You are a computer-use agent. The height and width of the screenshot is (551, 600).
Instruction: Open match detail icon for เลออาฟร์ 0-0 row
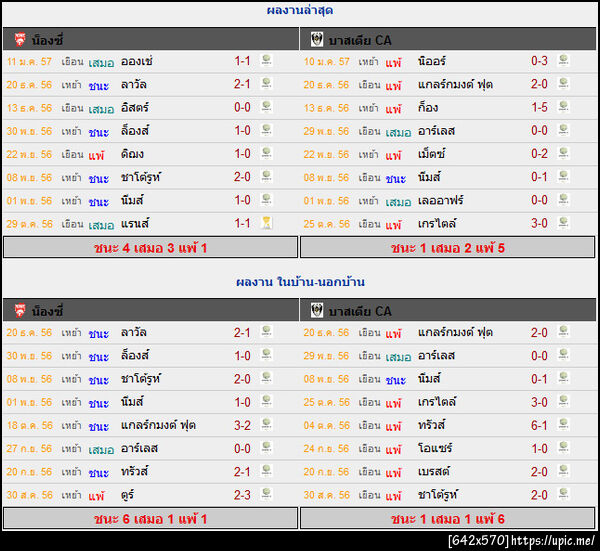pos(563,200)
